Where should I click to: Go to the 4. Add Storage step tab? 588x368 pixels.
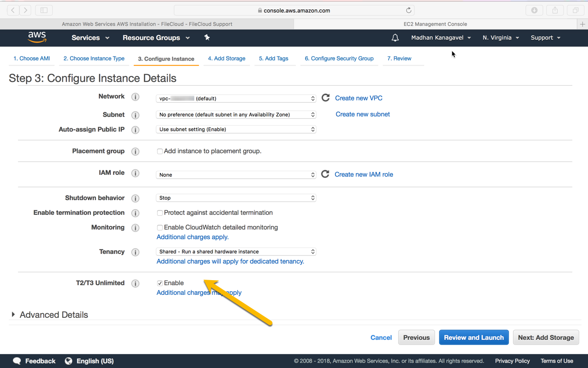coord(226,58)
